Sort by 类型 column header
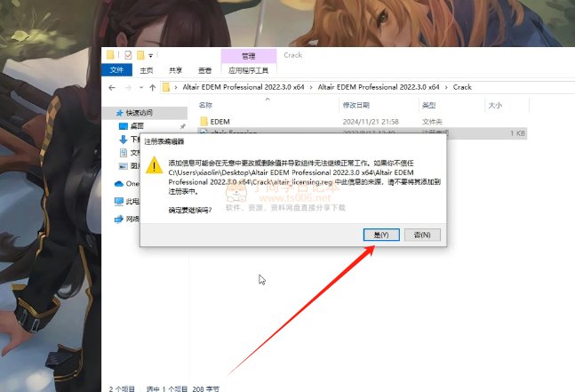The height and width of the screenshot is (392, 575). click(428, 105)
